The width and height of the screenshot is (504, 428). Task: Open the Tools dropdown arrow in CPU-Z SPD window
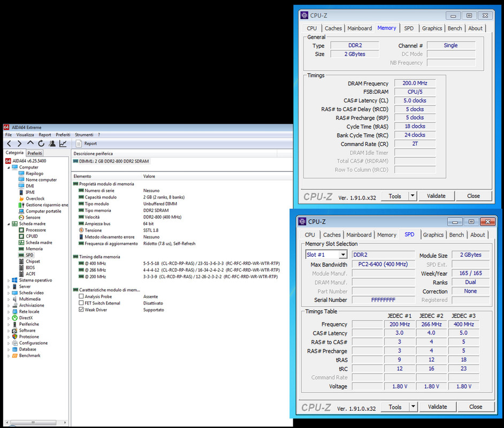pyautogui.click(x=413, y=407)
